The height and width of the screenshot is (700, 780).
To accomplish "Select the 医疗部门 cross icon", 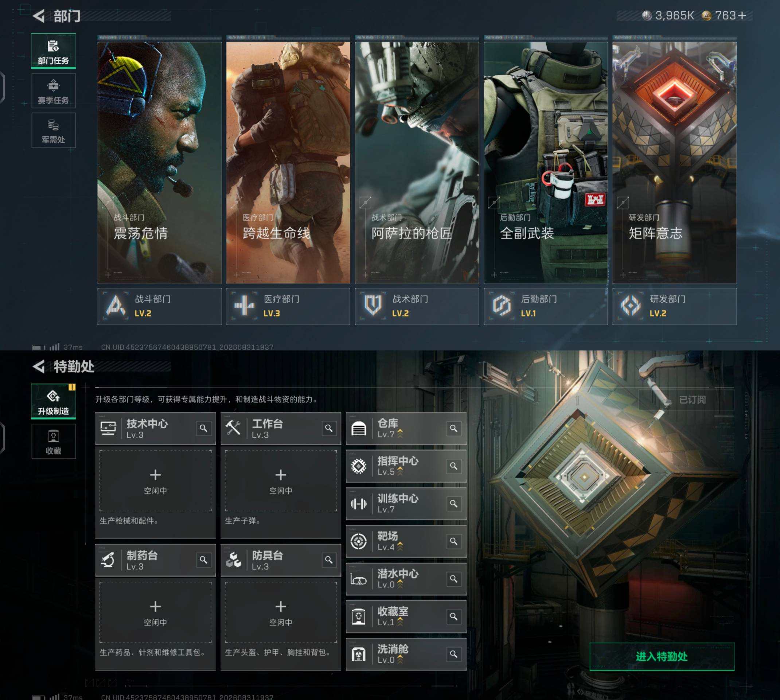I will pos(244,306).
